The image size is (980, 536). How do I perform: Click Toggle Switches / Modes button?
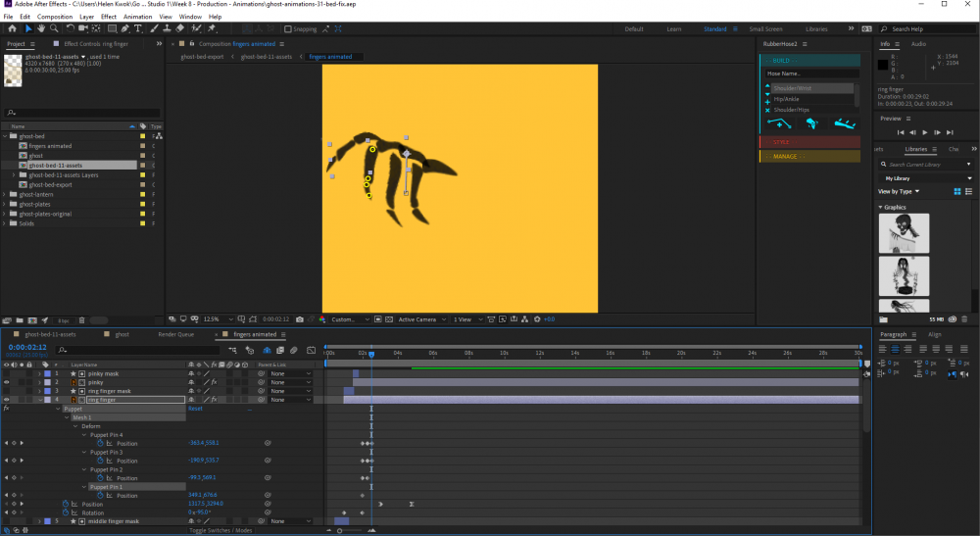[x=220, y=530]
